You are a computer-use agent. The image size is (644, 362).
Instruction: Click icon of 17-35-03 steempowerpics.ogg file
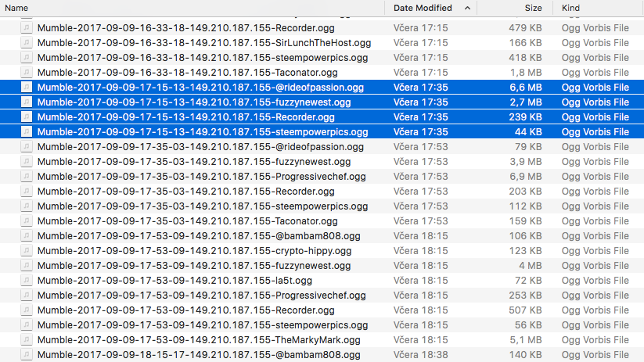point(27,206)
